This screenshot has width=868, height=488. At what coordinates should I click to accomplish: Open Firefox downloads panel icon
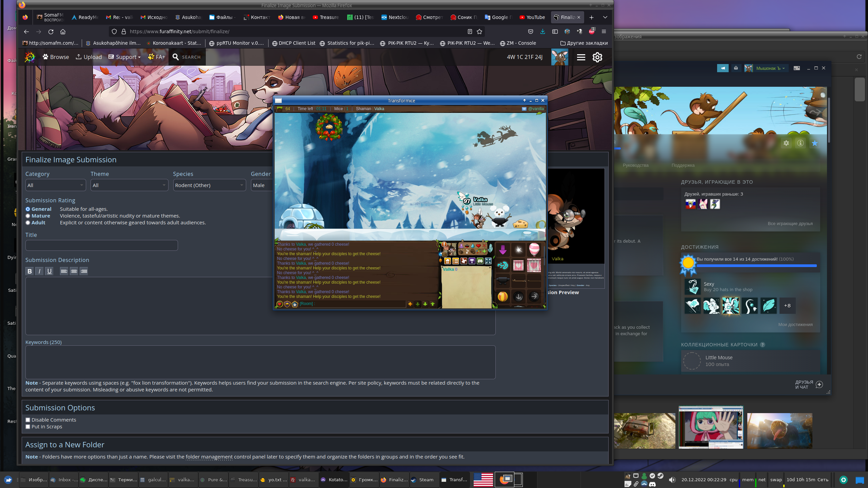(x=542, y=32)
